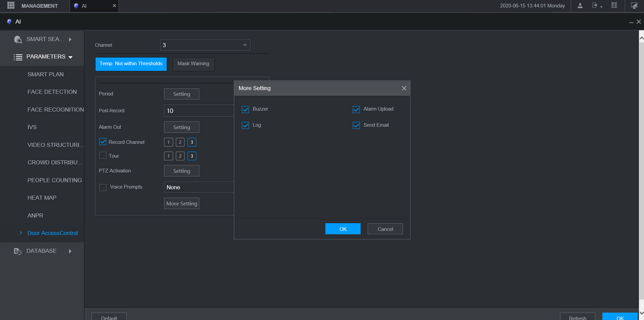Click the scroll-up arrow on right scrollbar
Image resolution: width=644 pixels, height=320 pixels.
pos(641,38)
